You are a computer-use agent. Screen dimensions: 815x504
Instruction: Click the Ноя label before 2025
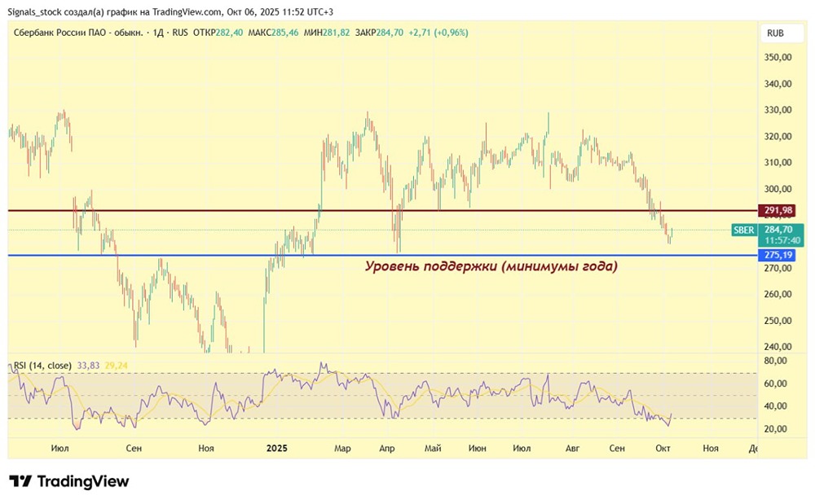point(206,448)
